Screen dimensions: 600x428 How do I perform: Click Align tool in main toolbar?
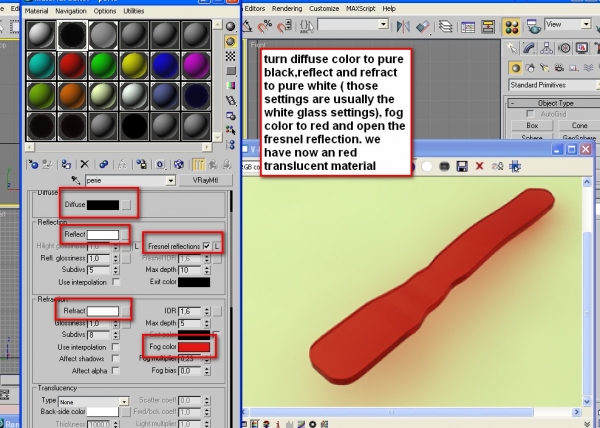pyautogui.click(x=422, y=27)
